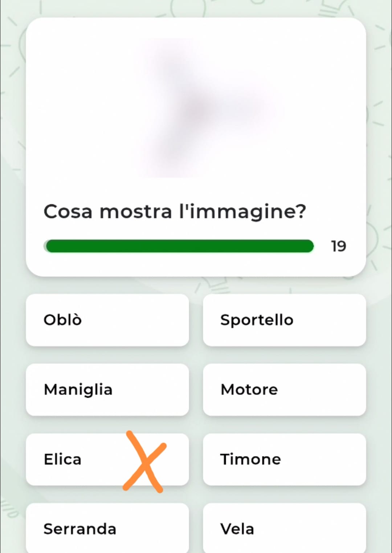Choose Sportello as the answer
Image resolution: width=392 pixels, height=553 pixels.
point(284,320)
